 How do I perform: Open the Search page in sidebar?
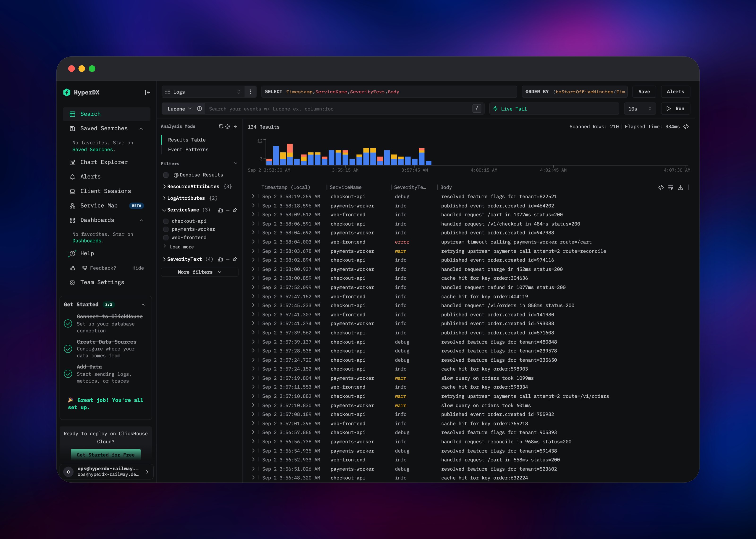pos(107,114)
